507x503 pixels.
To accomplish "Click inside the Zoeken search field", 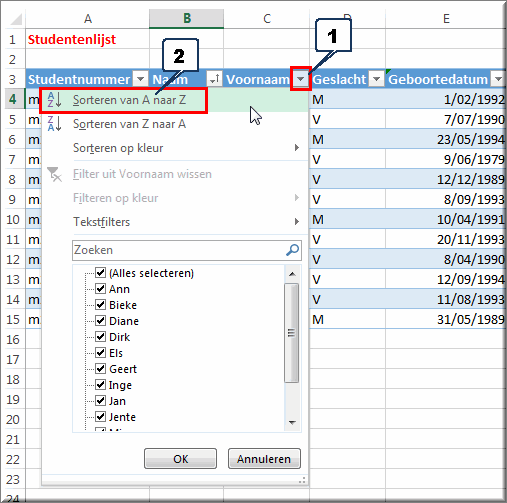I will pos(178,250).
